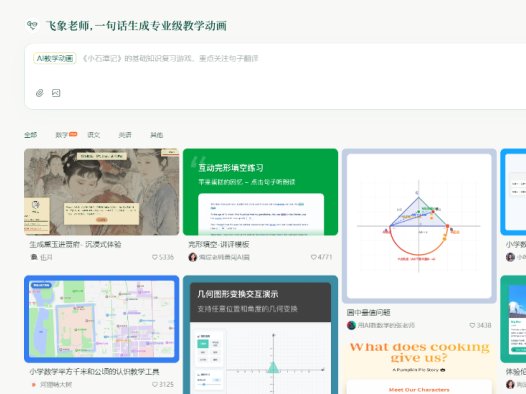Click the elephant logo beside the title
Screen dimensions: 526x394
point(32,25)
